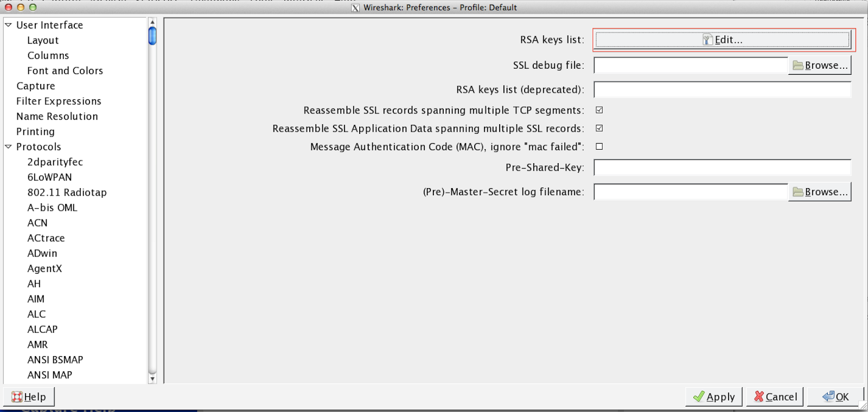Screen dimensions: 868x412
Task: Enable ignore "mac failed" checkbox
Action: [599, 146]
